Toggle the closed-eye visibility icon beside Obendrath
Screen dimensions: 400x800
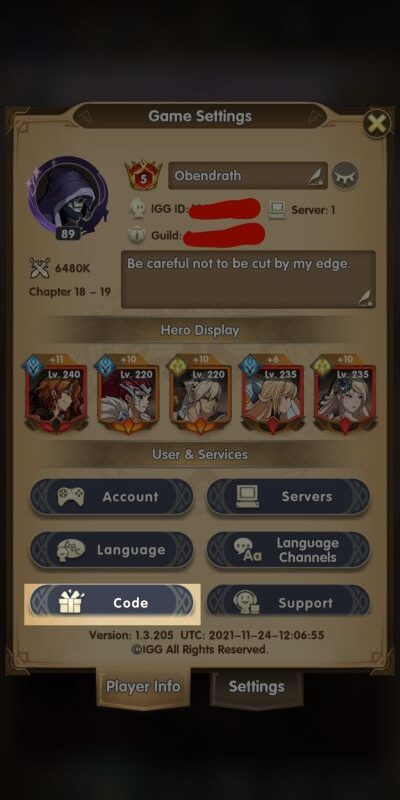(345, 176)
